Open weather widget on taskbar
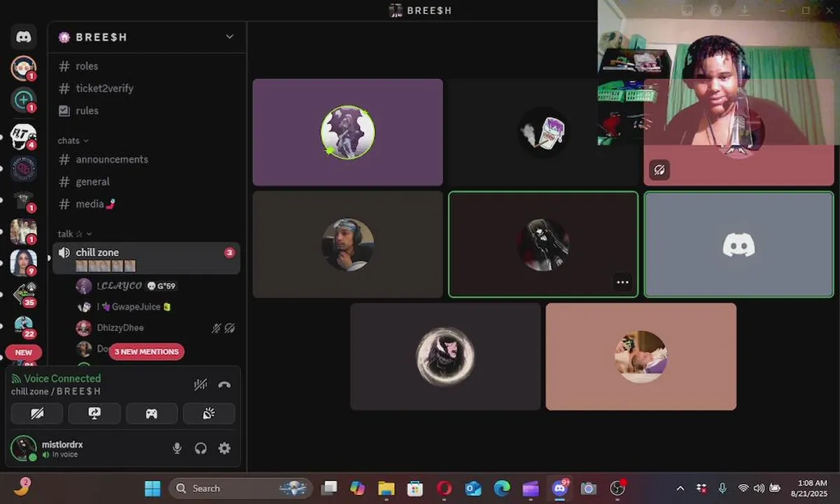This screenshot has height=504, width=840. 22,488
